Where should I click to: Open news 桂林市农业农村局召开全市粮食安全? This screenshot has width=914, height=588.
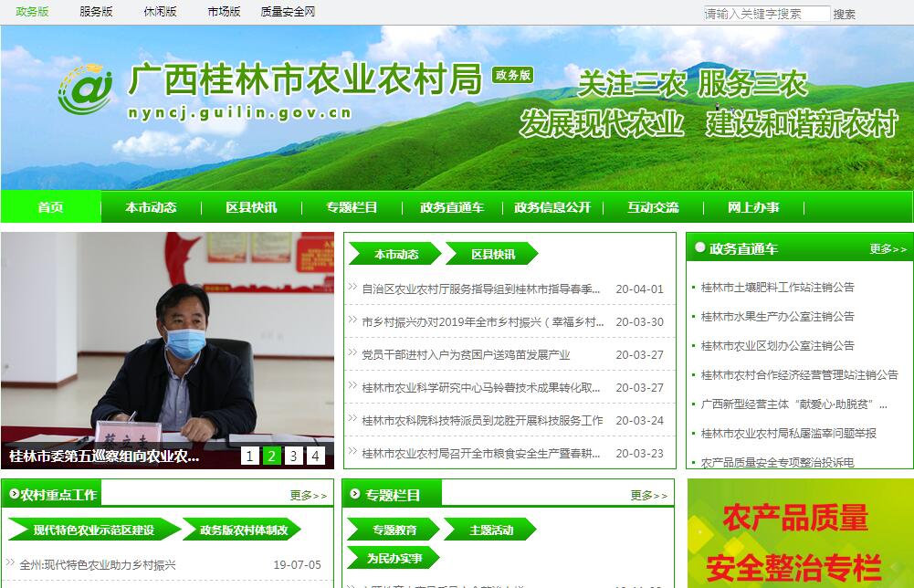(x=481, y=454)
